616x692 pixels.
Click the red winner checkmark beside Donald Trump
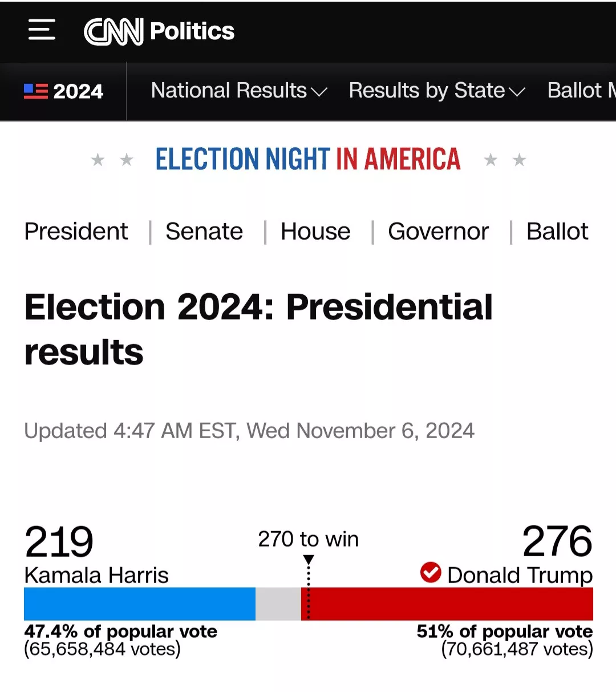coord(431,572)
